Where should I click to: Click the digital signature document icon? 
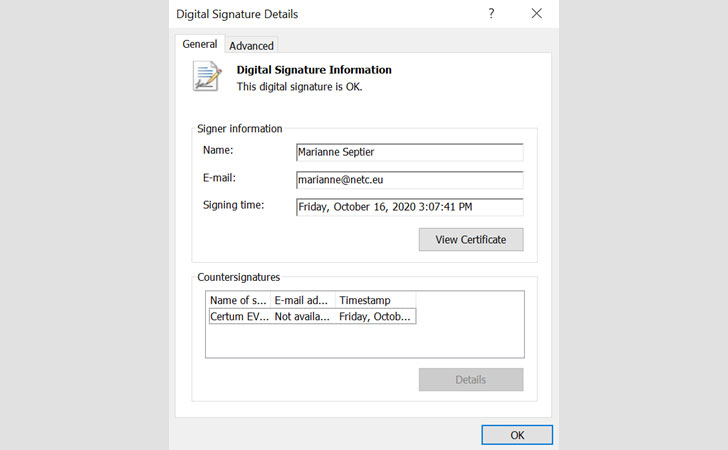pyautogui.click(x=207, y=77)
